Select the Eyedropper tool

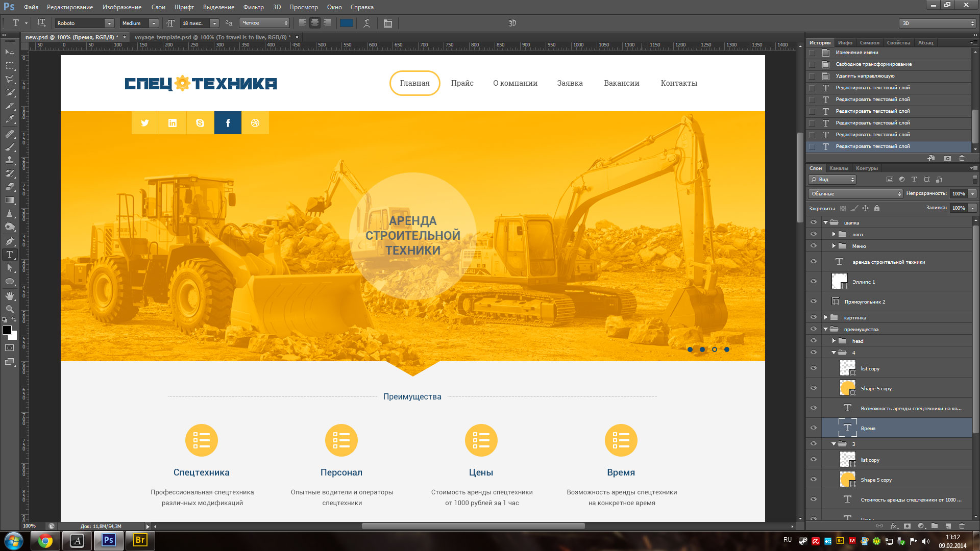point(9,119)
